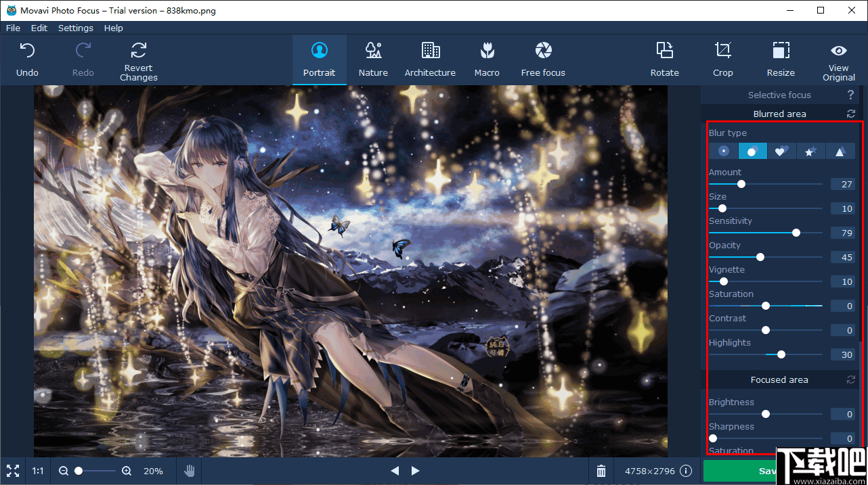Activate the hand pan tool
The width and height of the screenshot is (868, 485).
pos(190,471)
